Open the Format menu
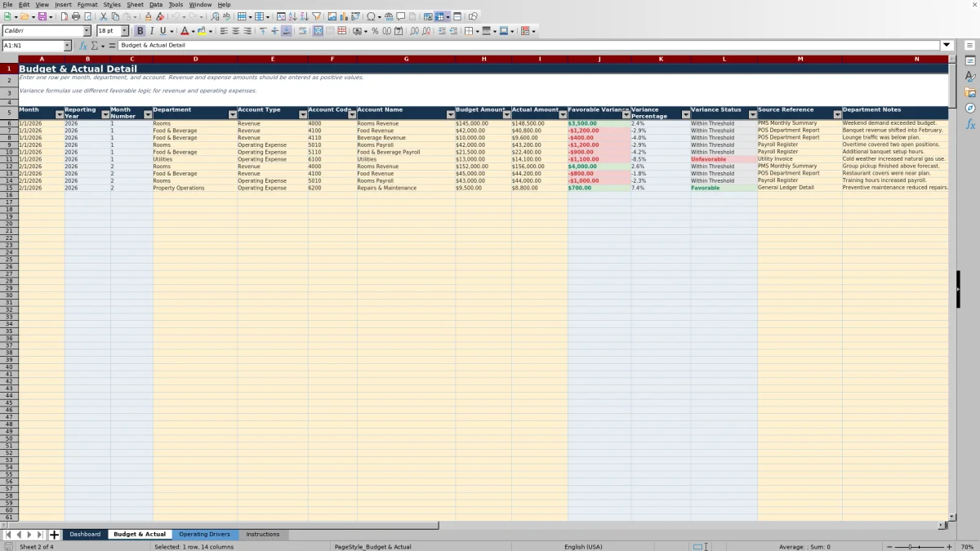Screen dimensions: 980x551 tap(87, 4)
